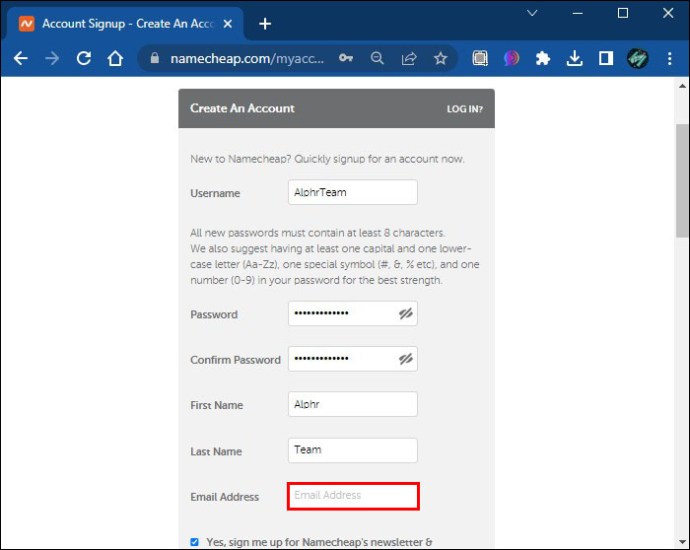This screenshot has height=550, width=690.
Task: Expand the tab search chevron
Action: pos(532,13)
